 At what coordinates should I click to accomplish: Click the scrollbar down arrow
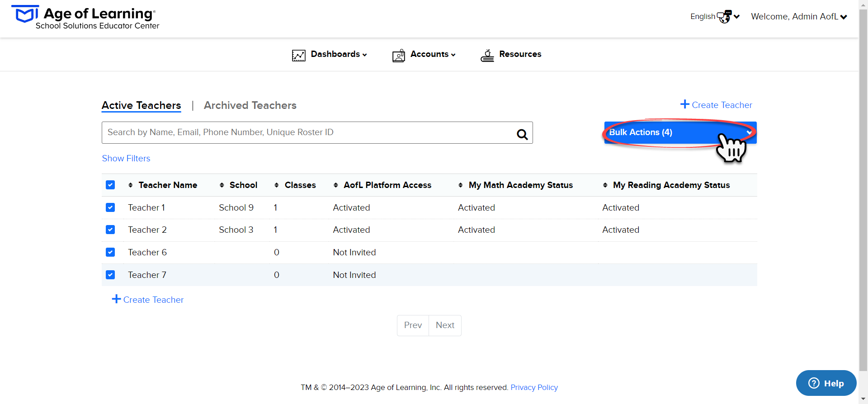[863, 399]
